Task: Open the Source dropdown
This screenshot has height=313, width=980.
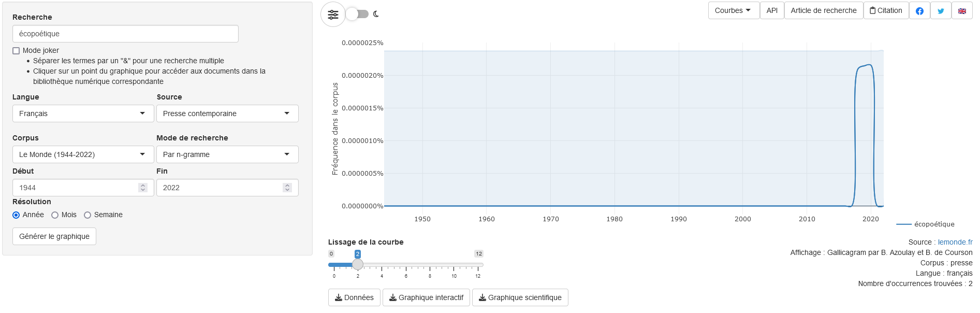Action: tap(227, 113)
